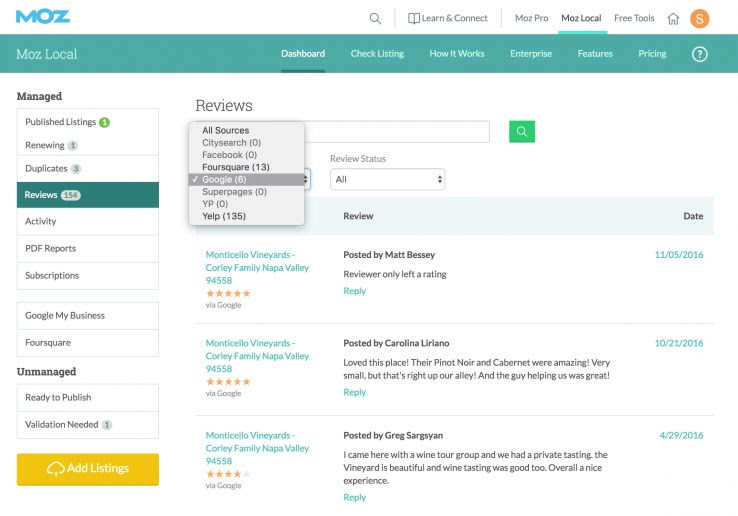This screenshot has height=516, width=738.
Task: Click the green search button
Action: 521,131
